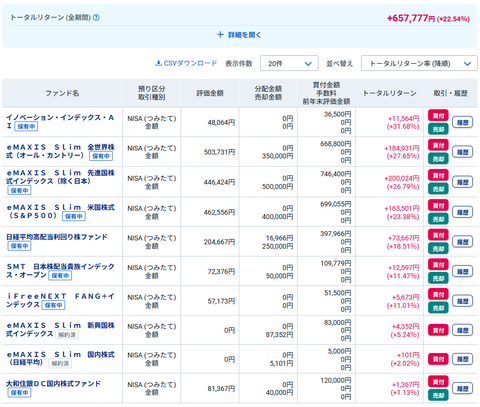Open 履歴 for 全世界株式 オール・カントリー
Viewport: 480px width, 407px height.
coord(462,152)
